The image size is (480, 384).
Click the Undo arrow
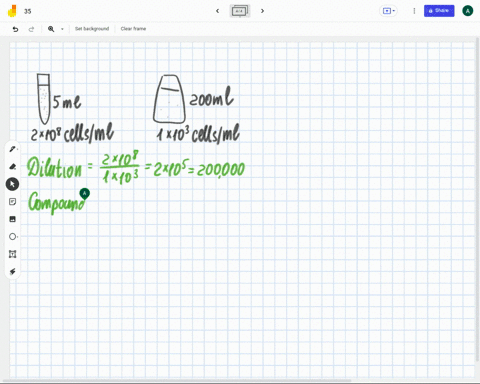pos(15,29)
